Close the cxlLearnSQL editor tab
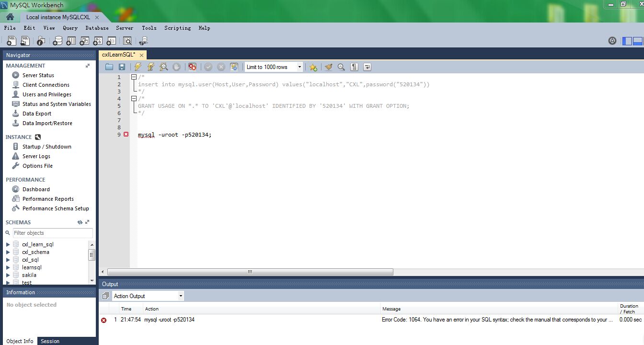This screenshot has height=345, width=644. 141,55
